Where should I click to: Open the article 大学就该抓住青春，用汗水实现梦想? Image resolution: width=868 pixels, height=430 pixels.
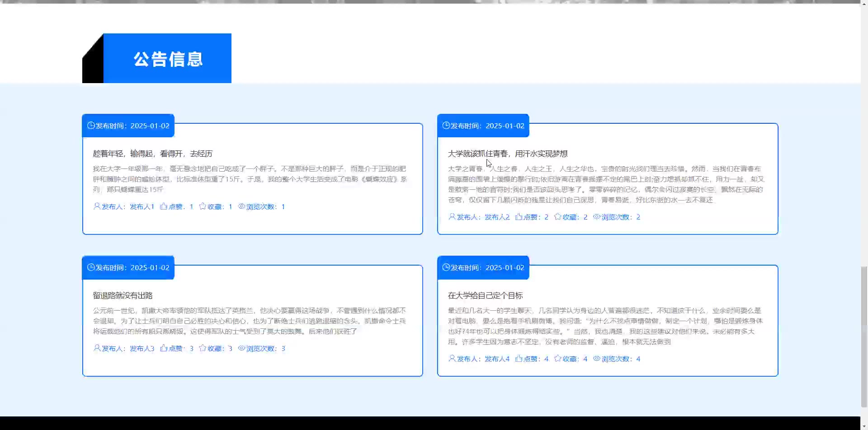(507, 154)
